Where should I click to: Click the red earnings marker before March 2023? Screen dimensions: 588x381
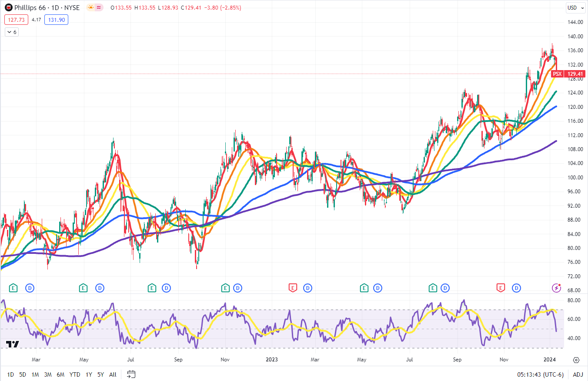point(293,288)
